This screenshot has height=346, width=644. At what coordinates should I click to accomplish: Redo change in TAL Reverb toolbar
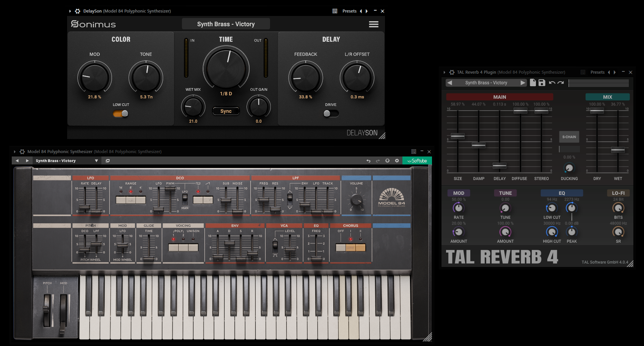point(561,83)
